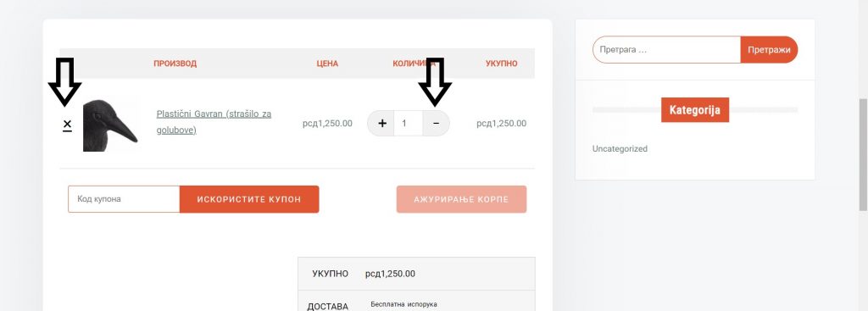
Task: Decrease product quantity with minus button
Action: pos(437,124)
